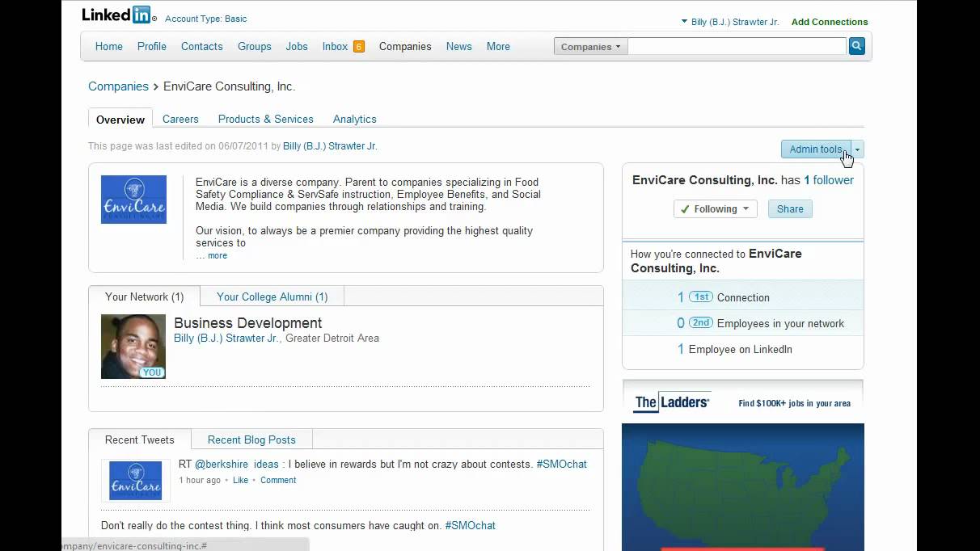Click the Business Development heading
The width and height of the screenshot is (980, 551).
pos(247,323)
